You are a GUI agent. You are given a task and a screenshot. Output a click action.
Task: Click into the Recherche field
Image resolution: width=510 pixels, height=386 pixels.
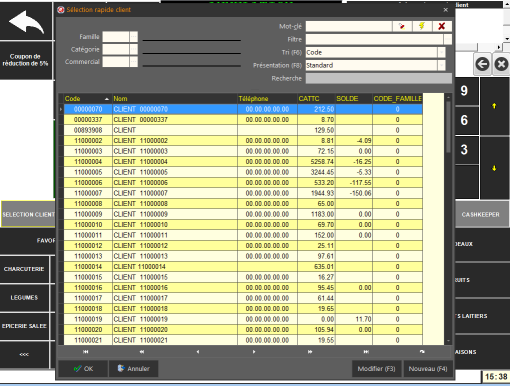[x=379, y=78]
